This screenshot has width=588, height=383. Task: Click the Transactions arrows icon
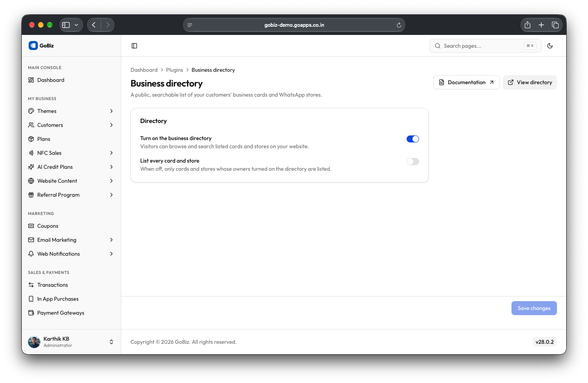tap(31, 285)
